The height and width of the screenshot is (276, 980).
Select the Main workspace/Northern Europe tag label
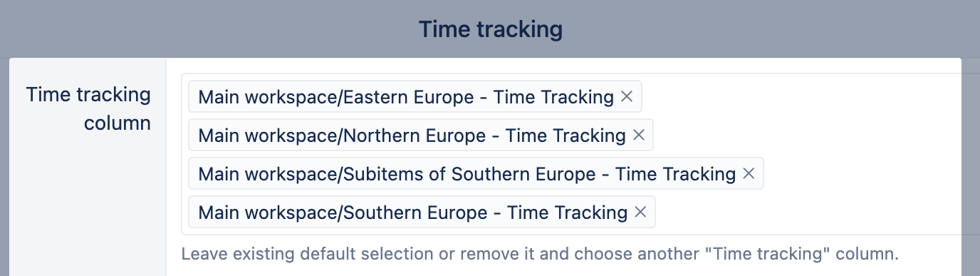pyautogui.click(x=412, y=135)
